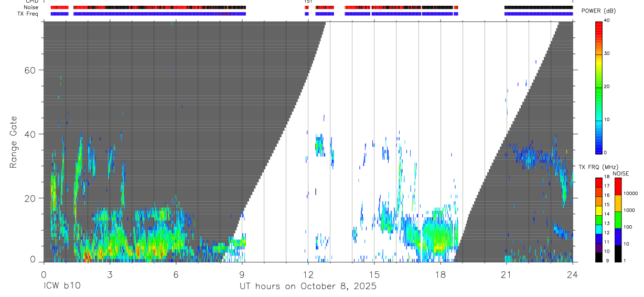
Task: Click the 30 label on the POWER color bar
Action: (607, 53)
